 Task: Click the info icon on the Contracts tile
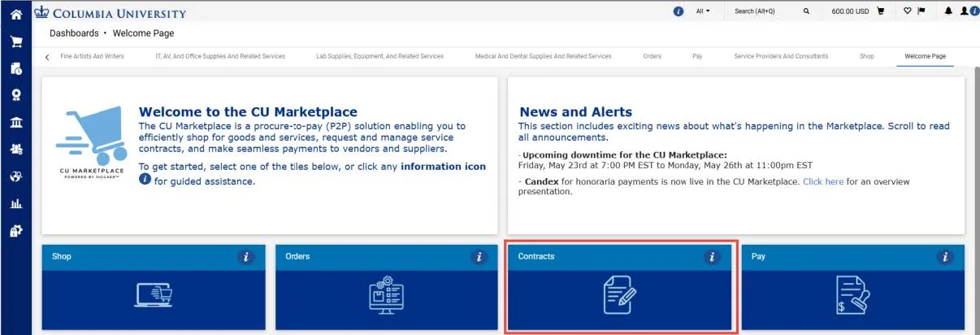click(712, 257)
